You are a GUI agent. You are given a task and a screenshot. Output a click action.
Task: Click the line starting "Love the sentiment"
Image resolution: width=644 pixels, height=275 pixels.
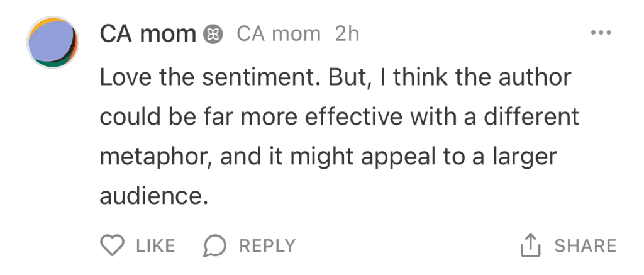335,78
